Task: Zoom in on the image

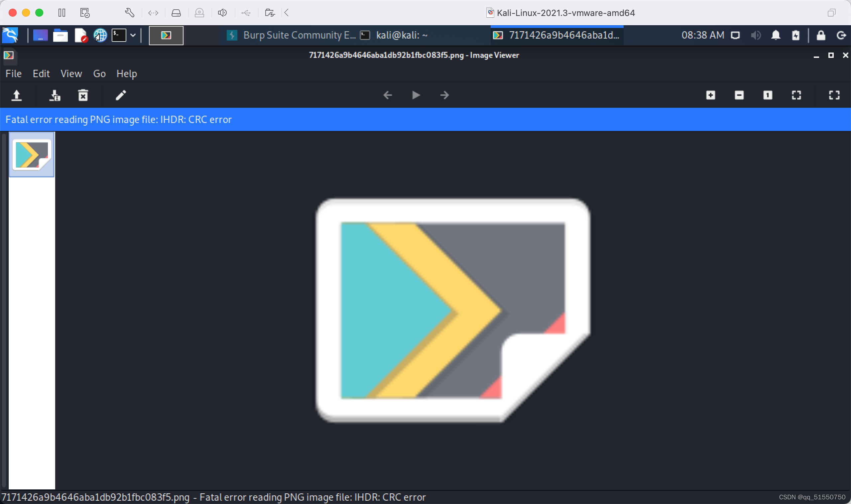Action: (710, 95)
